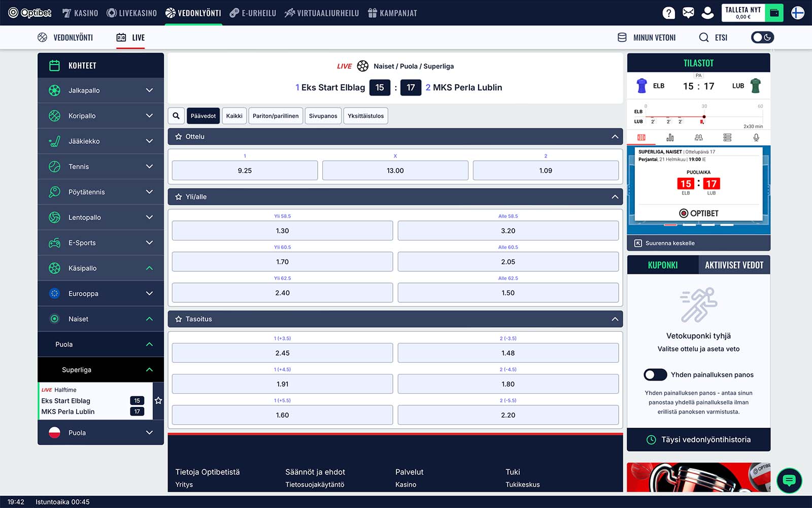812x508 pixels.
Task: Toggle dark mode switch
Action: tap(762, 38)
